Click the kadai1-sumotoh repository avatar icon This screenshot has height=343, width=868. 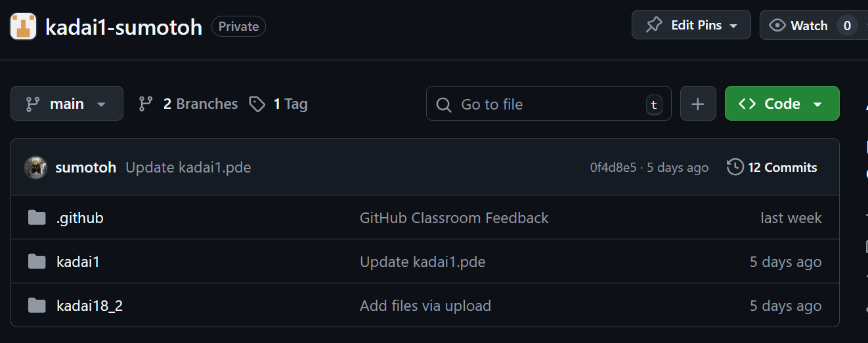tap(24, 26)
